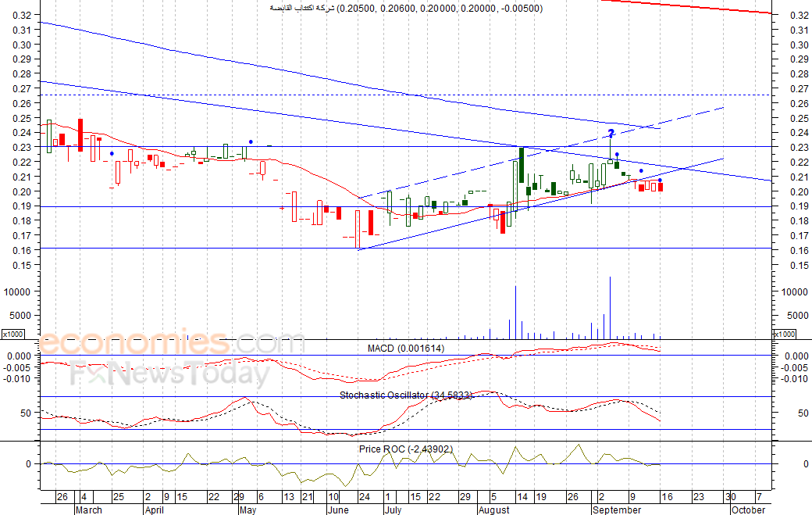The height and width of the screenshot is (515, 812).
Task: Click the April month label
Action: pyautogui.click(x=155, y=510)
